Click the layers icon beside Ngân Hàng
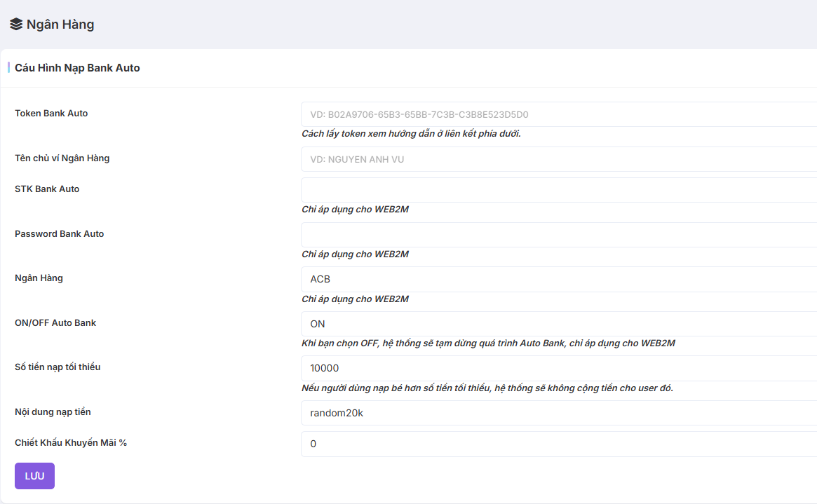The height and width of the screenshot is (504, 817). pyautogui.click(x=16, y=25)
